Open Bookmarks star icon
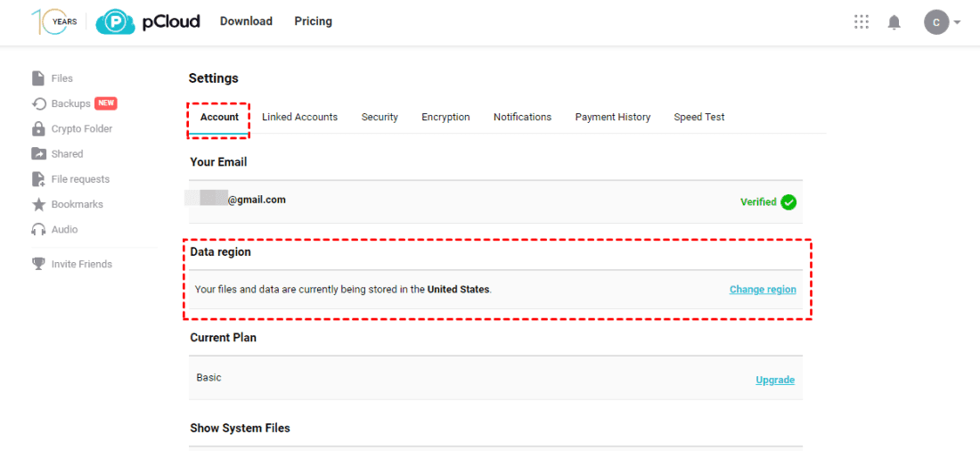Viewport: 980px width, 451px height. pyautogui.click(x=38, y=204)
